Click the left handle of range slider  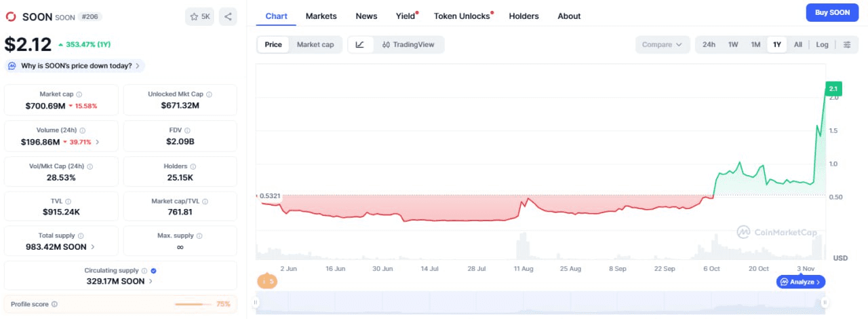[256, 303]
